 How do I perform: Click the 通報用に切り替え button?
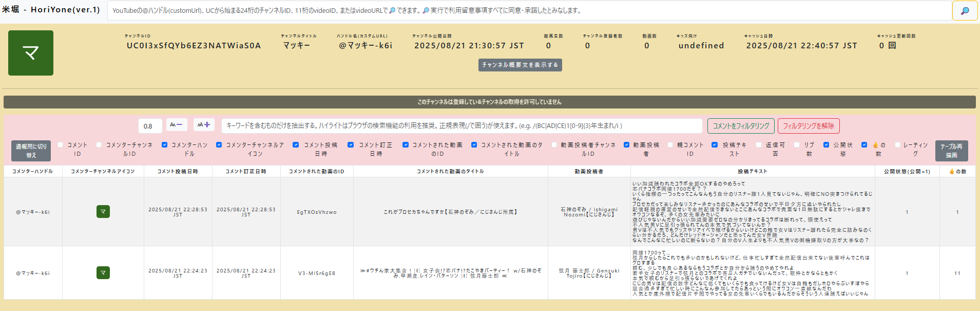click(31, 151)
